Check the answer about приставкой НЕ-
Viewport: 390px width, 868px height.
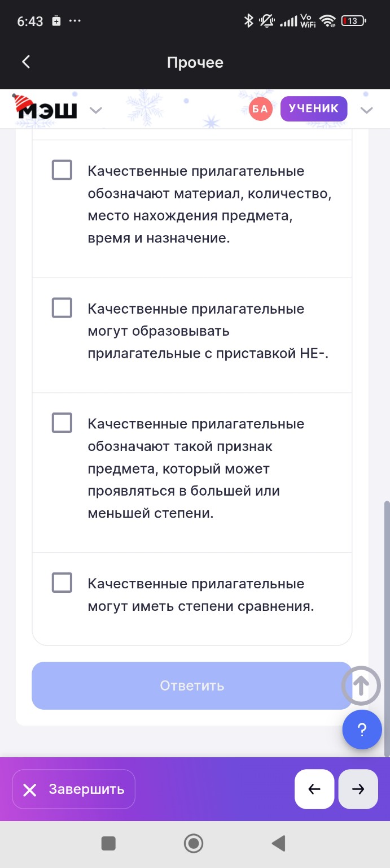62,307
